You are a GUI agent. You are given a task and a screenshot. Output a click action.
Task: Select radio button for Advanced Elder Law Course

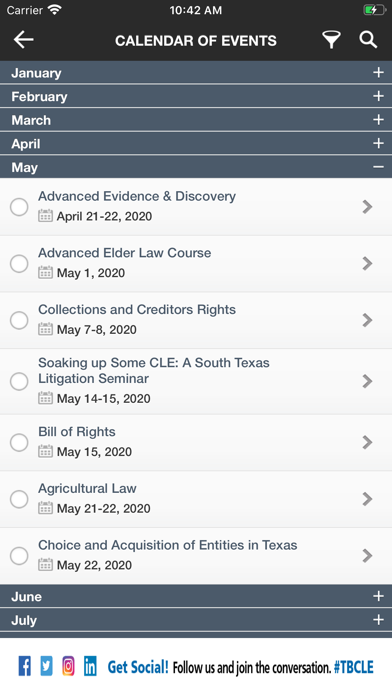pyautogui.click(x=19, y=263)
